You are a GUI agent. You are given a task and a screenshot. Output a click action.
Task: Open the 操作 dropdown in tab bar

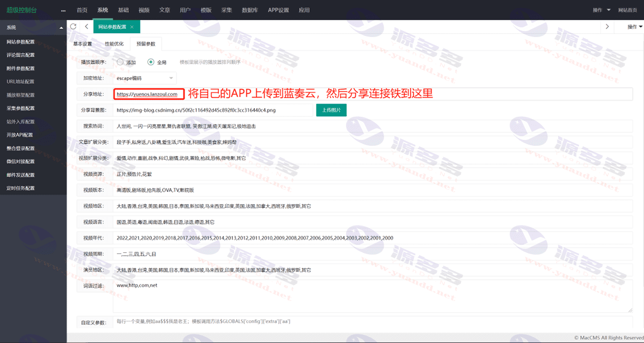(x=634, y=26)
